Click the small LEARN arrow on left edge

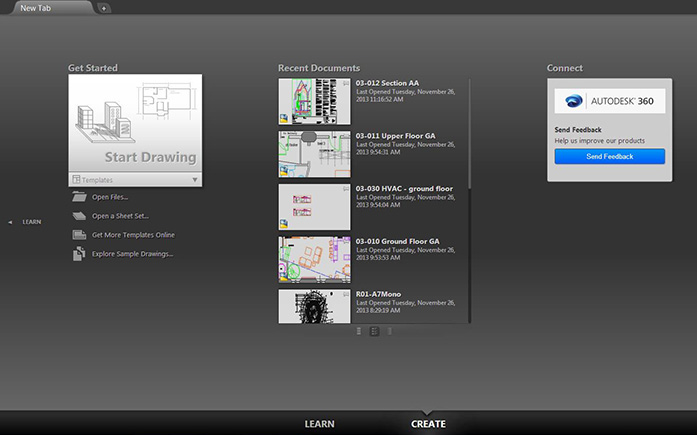click(x=10, y=222)
